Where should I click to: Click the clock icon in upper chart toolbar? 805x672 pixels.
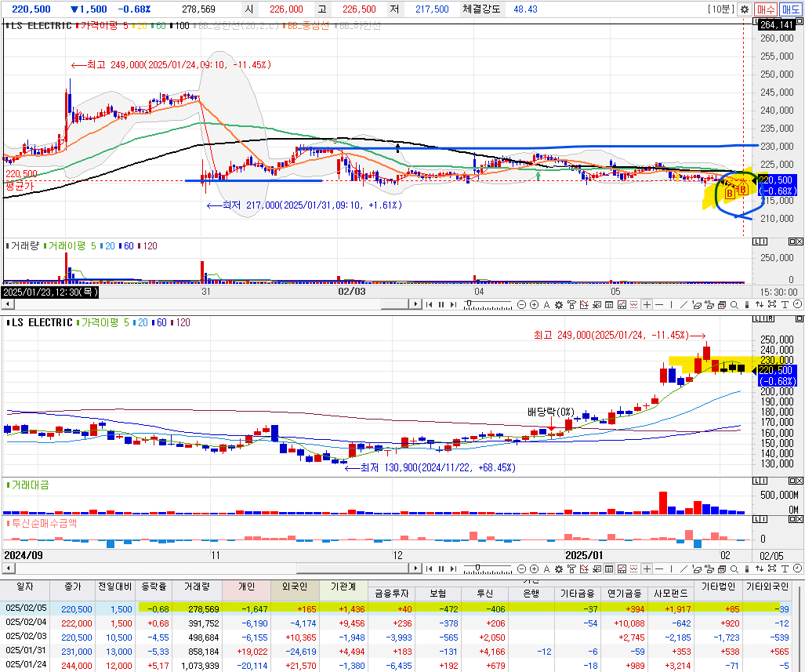(797, 305)
